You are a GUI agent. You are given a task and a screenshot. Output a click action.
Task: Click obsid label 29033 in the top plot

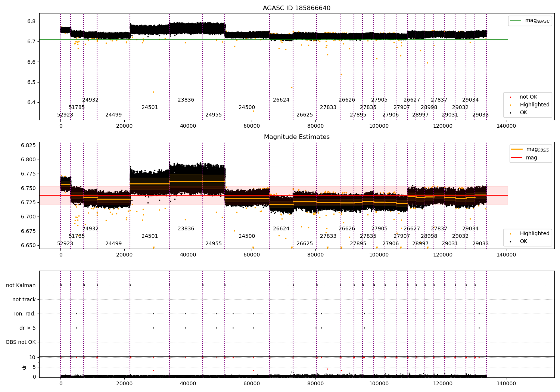point(480,115)
